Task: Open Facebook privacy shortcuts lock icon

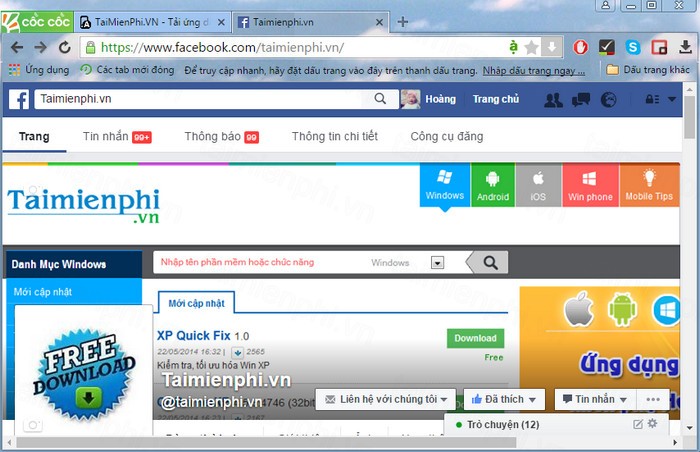Action: coord(652,99)
